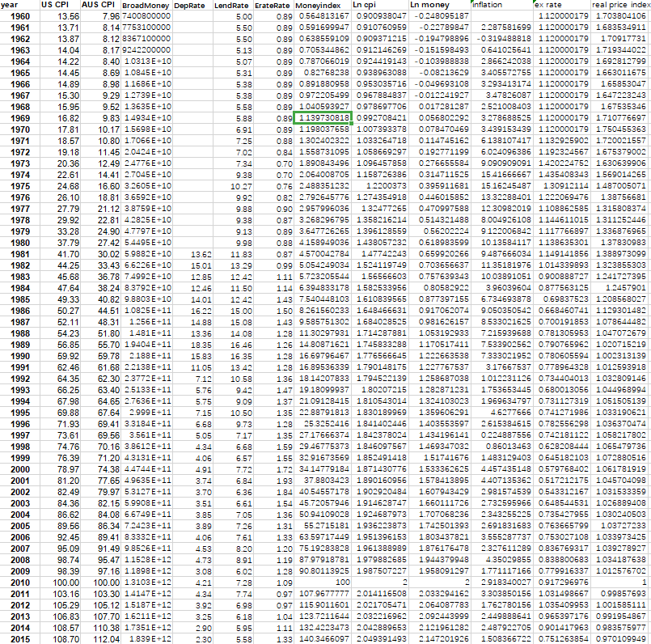Select real price index value 1.750455363
Viewport: 651px width, 644px height.
pos(621,129)
